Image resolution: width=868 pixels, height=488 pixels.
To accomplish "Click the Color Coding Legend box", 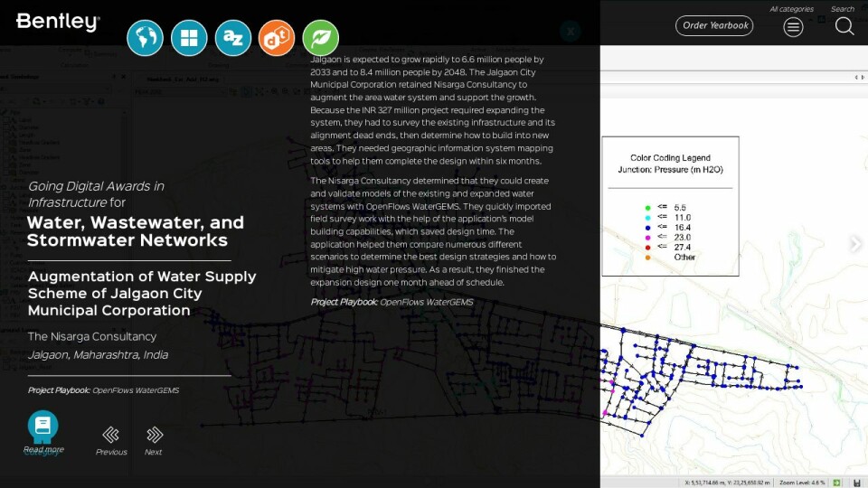I will [670, 206].
